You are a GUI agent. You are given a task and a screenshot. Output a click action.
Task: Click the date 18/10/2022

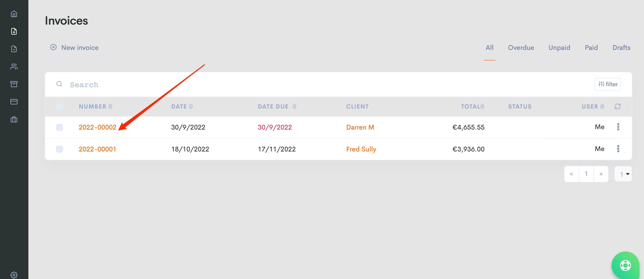pyautogui.click(x=190, y=149)
